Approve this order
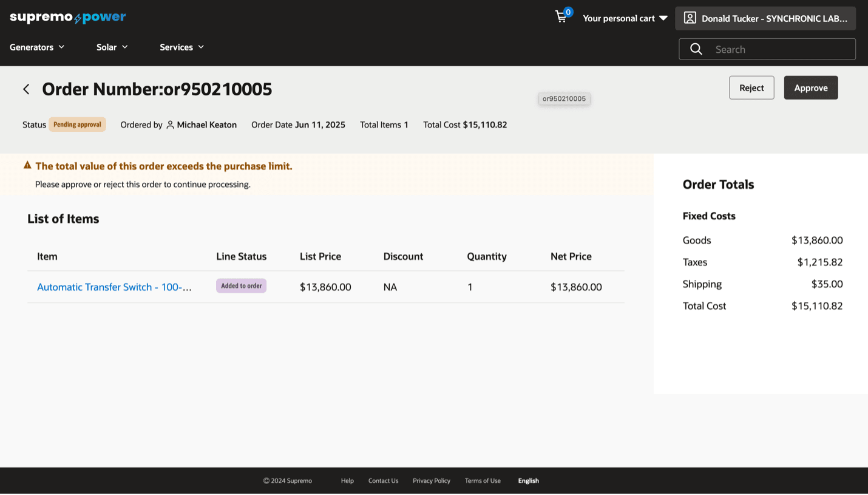The image size is (868, 495). [811, 87]
